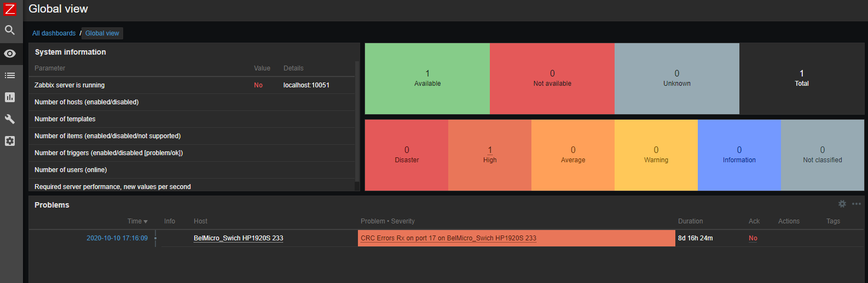Click the Parameter column header

click(x=50, y=68)
